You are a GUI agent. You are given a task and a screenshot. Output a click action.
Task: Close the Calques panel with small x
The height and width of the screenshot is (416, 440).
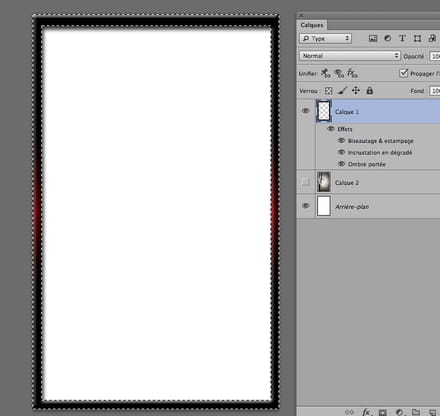[301, 15]
